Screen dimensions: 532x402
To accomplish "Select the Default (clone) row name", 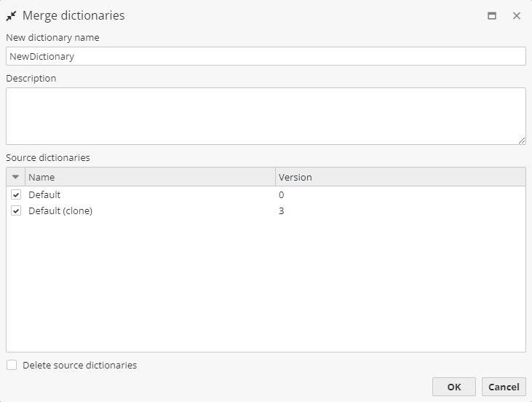I will tap(60, 211).
